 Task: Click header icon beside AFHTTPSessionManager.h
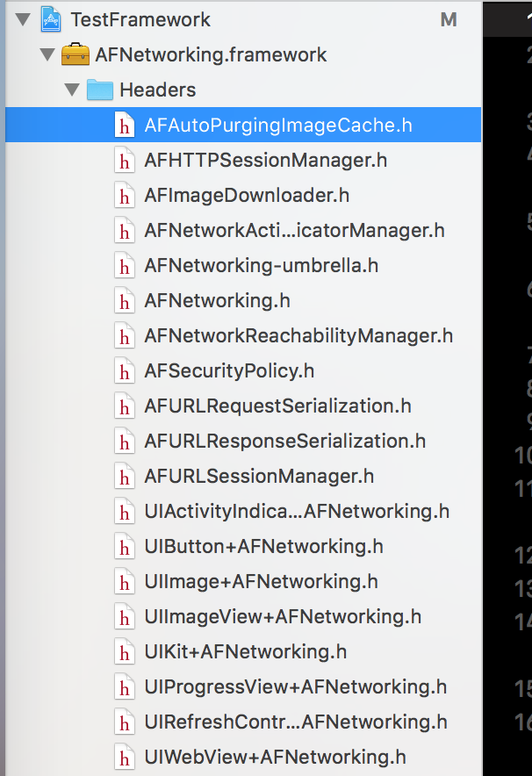(x=124, y=160)
